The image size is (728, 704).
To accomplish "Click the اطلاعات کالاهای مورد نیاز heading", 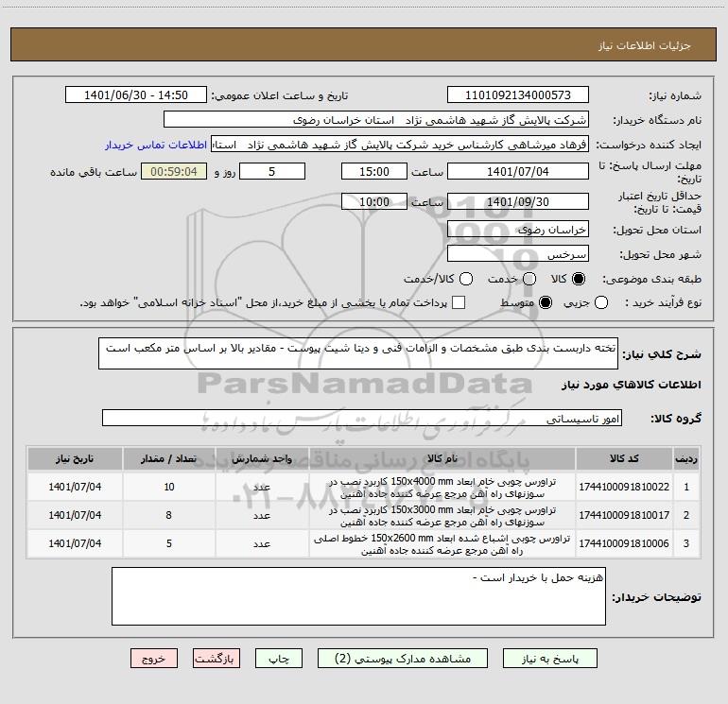I will point(632,386).
